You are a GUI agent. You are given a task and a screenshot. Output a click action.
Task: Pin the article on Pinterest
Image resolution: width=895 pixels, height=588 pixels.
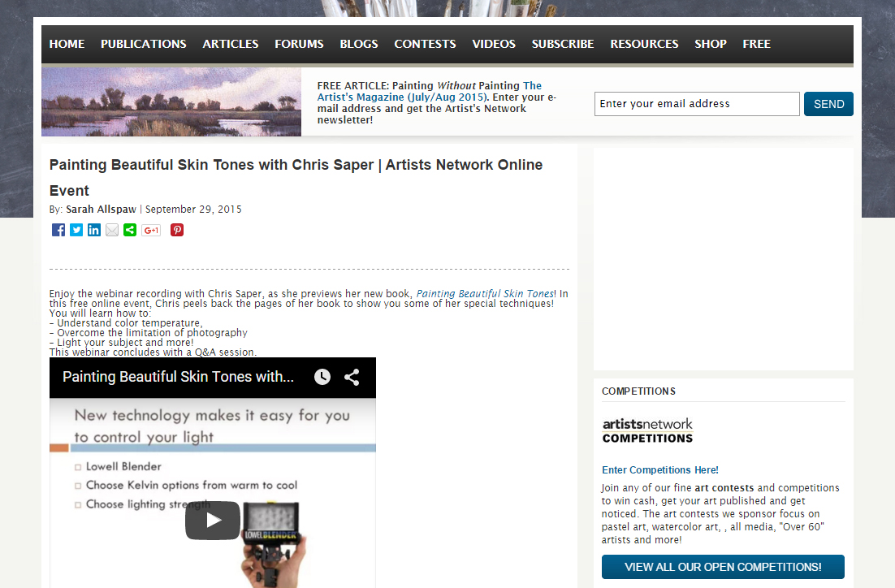pyautogui.click(x=177, y=230)
